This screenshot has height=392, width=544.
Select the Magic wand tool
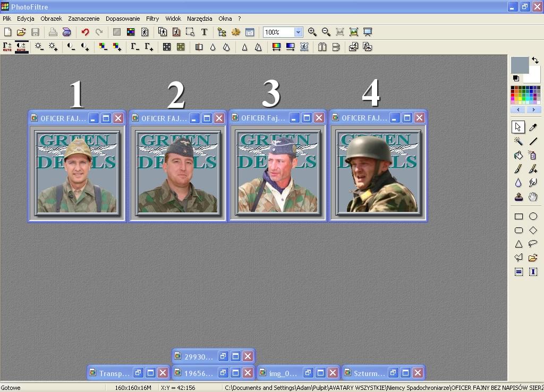point(518,141)
